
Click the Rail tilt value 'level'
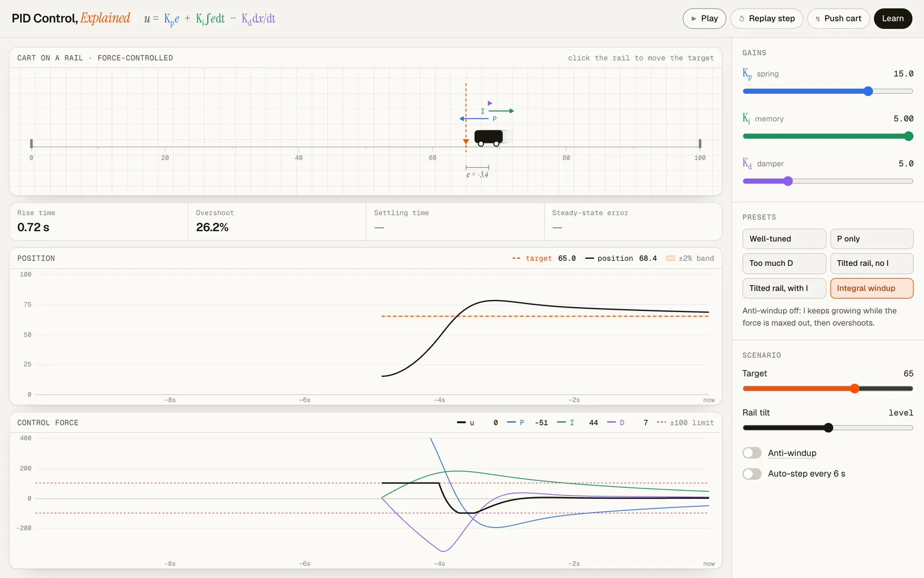(901, 413)
